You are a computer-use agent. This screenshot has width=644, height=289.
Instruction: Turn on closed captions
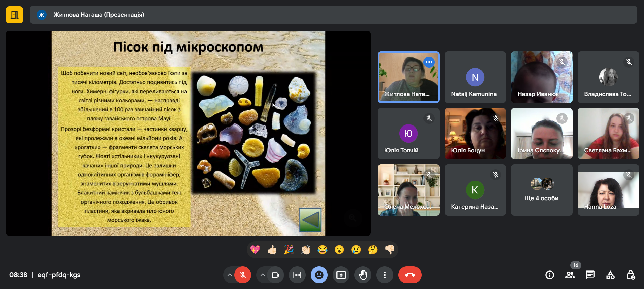297,275
